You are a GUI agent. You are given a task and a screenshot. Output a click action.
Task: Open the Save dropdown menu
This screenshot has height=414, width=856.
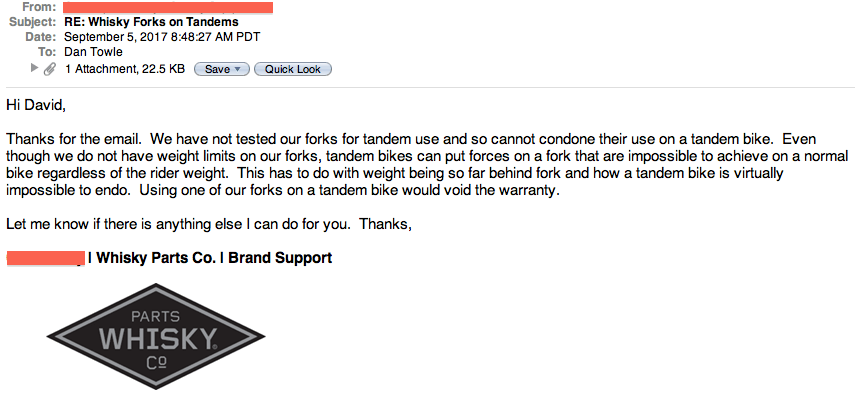point(222,69)
